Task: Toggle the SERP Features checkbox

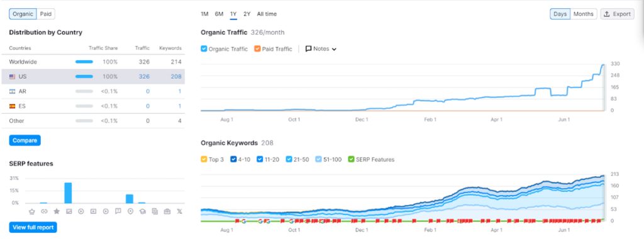Action: tap(351, 159)
